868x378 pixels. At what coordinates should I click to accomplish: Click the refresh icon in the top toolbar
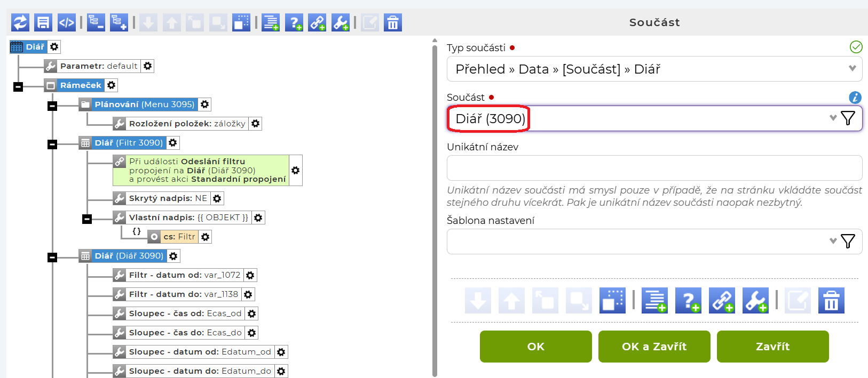coord(20,22)
